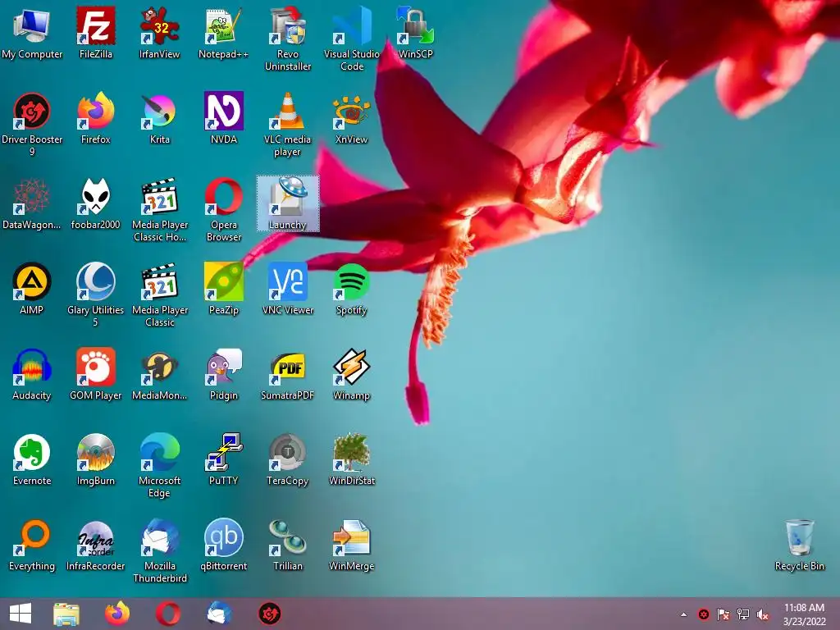Open File Explorer from the taskbar
Image resolution: width=840 pixels, height=630 pixels.
pyautogui.click(x=66, y=614)
